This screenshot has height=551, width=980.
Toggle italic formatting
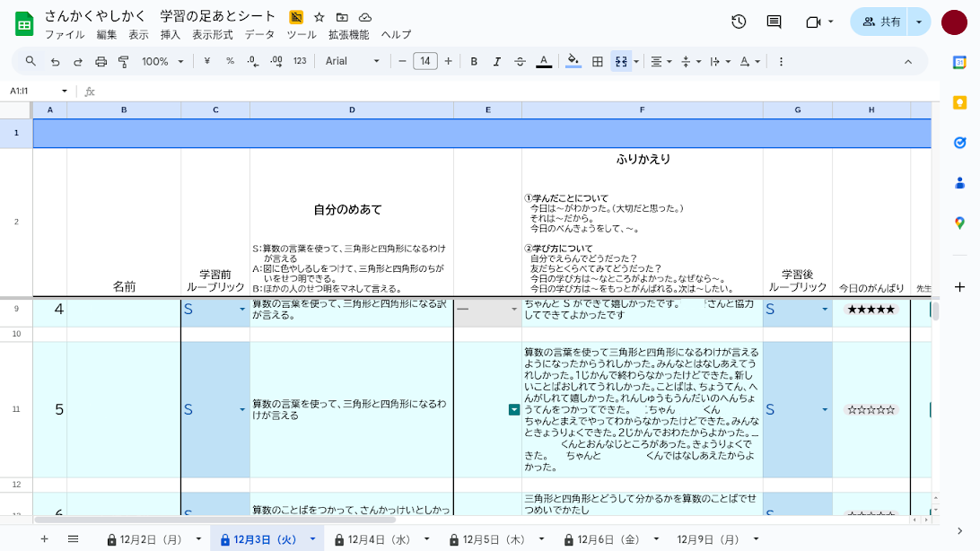pyautogui.click(x=495, y=61)
